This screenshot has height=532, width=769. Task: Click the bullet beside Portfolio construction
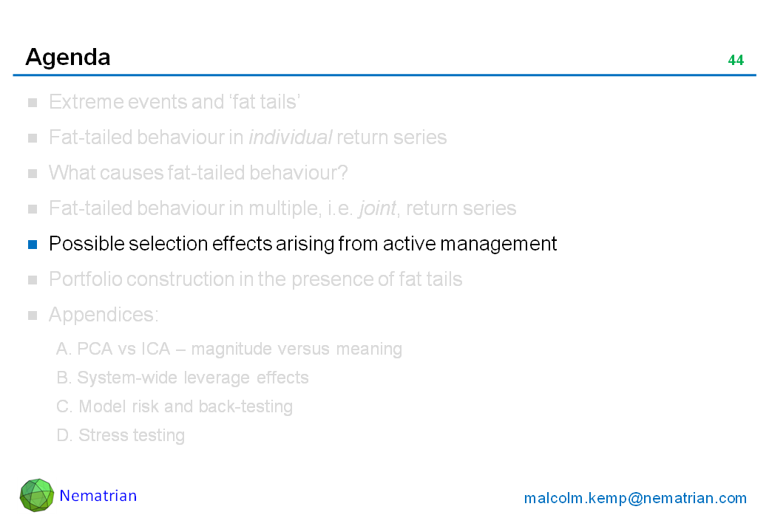coord(33,280)
